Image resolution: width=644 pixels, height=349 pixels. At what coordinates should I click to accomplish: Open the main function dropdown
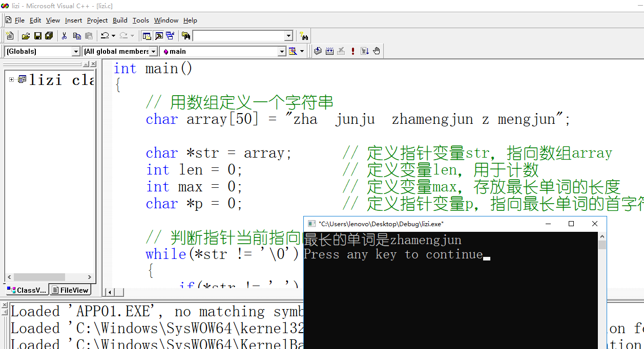coord(281,51)
